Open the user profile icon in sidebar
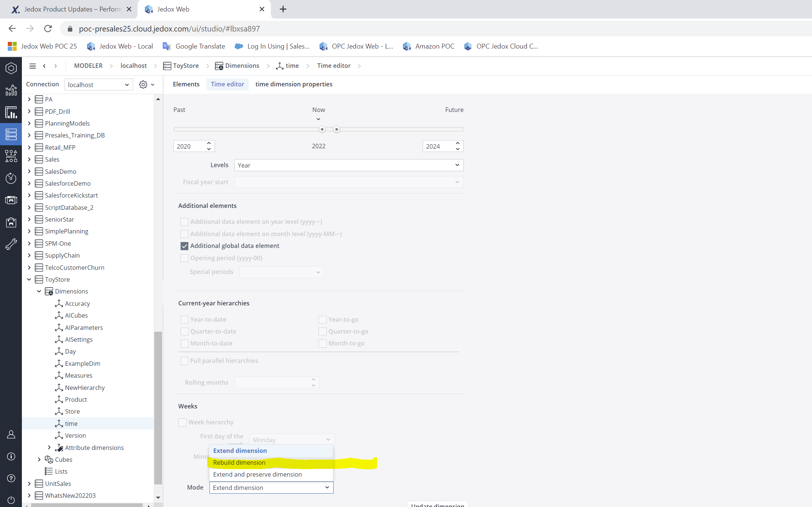Screen dimensions: 812x507 [11, 434]
